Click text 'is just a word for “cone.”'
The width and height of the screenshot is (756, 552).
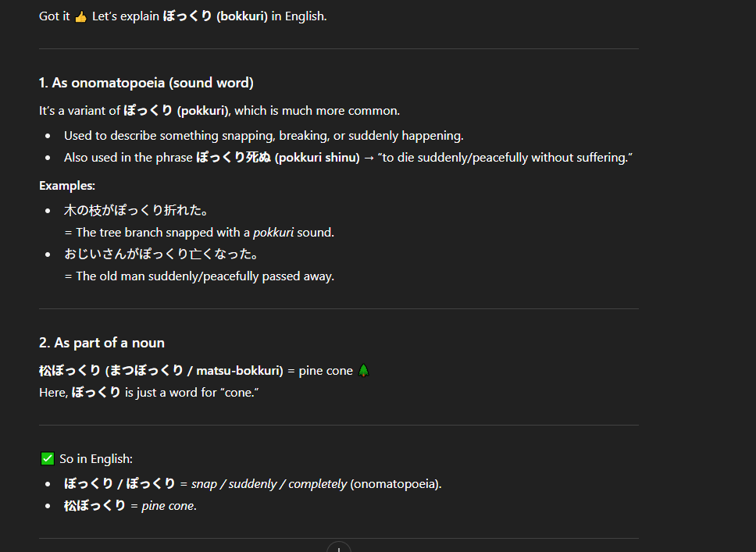192,393
